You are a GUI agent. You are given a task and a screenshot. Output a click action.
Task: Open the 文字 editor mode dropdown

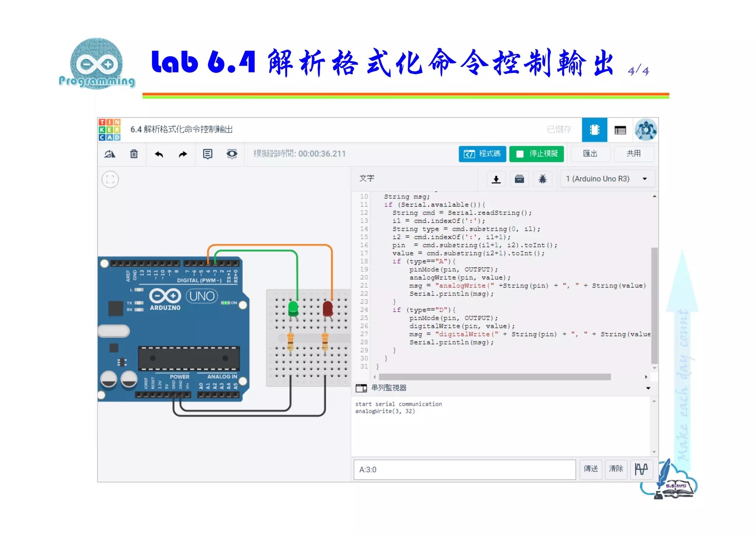pyautogui.click(x=367, y=178)
